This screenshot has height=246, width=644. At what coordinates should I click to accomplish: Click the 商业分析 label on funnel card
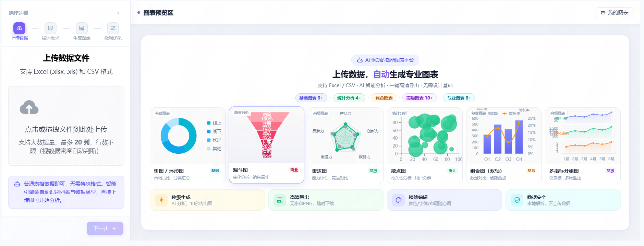241,113
